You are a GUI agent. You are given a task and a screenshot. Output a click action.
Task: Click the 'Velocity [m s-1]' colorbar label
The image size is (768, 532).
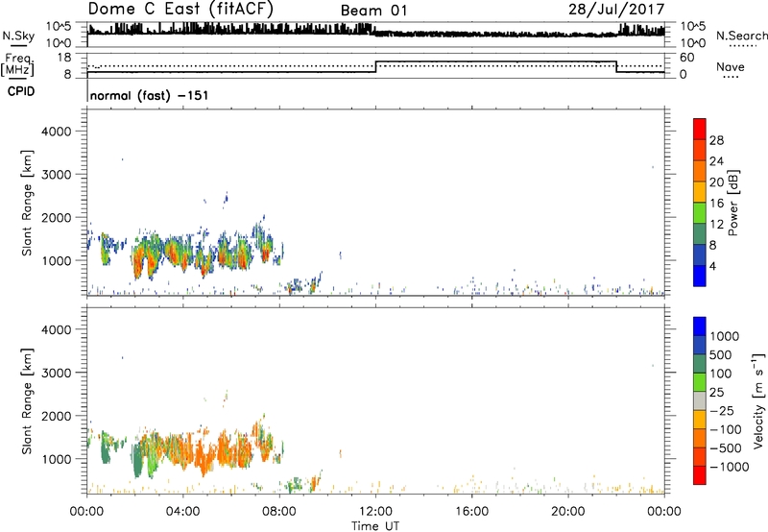(758, 400)
